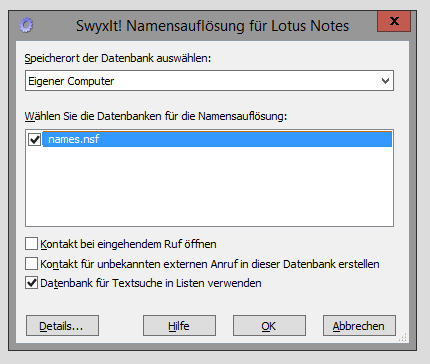Open the Eigener Computer combo box

[x=209, y=81]
